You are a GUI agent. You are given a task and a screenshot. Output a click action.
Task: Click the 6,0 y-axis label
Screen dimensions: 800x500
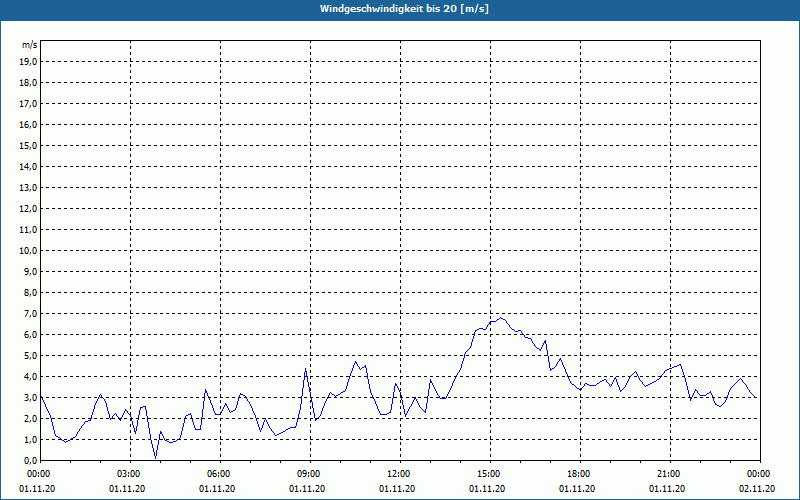click(x=31, y=335)
